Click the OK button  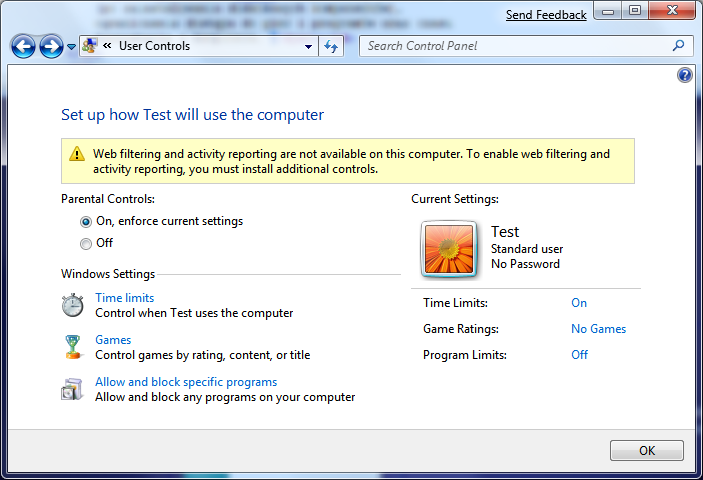(x=647, y=450)
